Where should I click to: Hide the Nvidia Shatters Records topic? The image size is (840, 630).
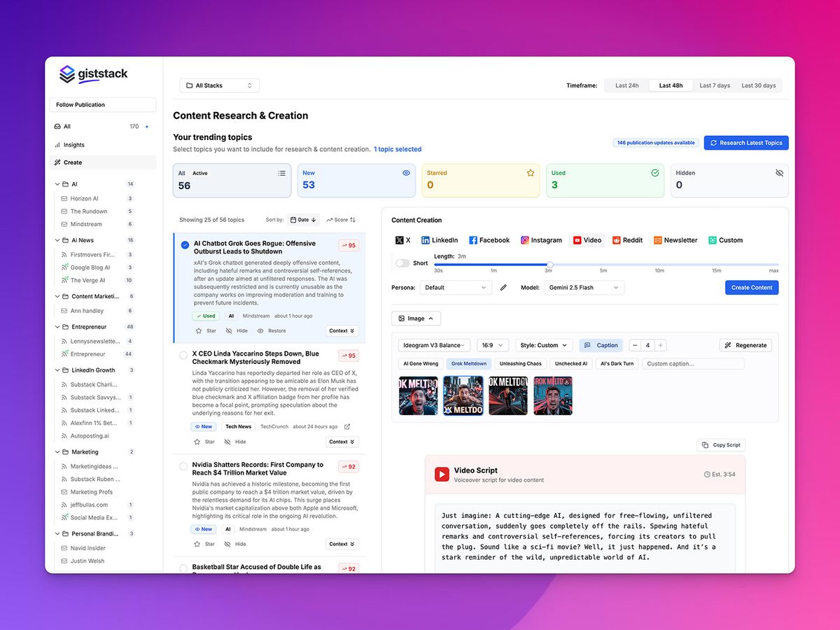[235, 544]
